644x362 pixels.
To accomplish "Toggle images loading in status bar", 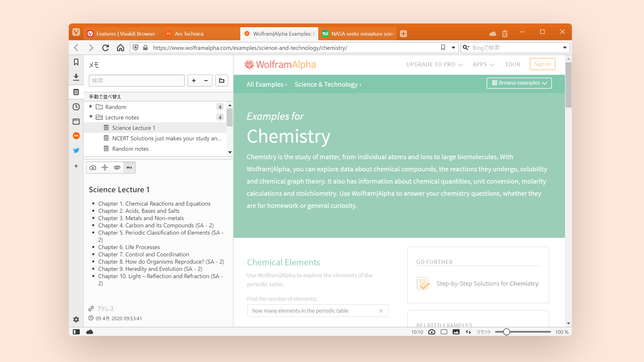I will pyautogui.click(x=456, y=332).
